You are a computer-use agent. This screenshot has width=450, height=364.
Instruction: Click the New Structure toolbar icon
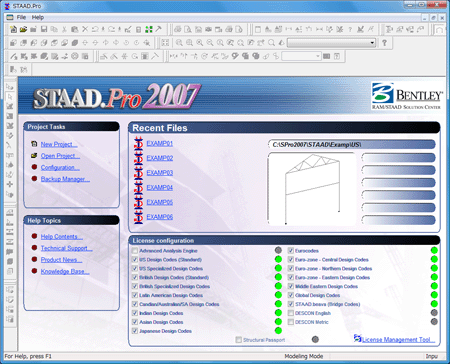tap(13, 29)
